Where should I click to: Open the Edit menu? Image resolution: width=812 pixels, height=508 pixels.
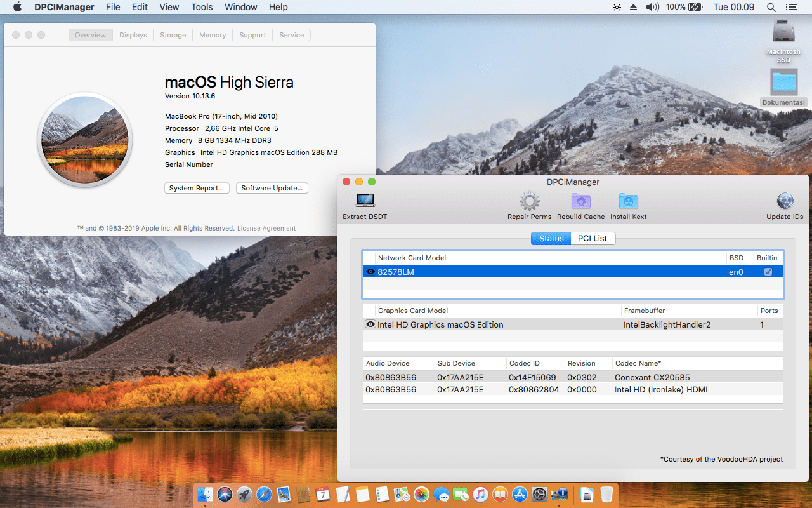pos(140,7)
